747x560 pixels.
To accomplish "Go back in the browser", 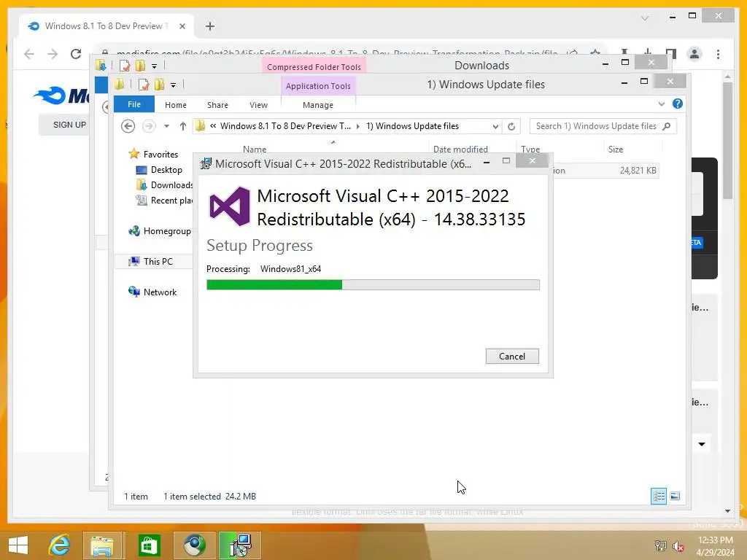I will pyautogui.click(x=29, y=54).
